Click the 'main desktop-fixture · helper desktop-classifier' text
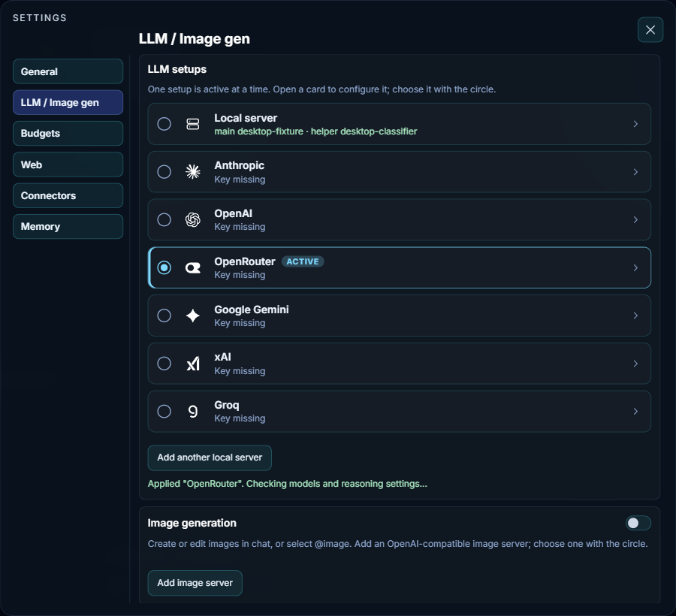The height and width of the screenshot is (616, 676). point(315,131)
